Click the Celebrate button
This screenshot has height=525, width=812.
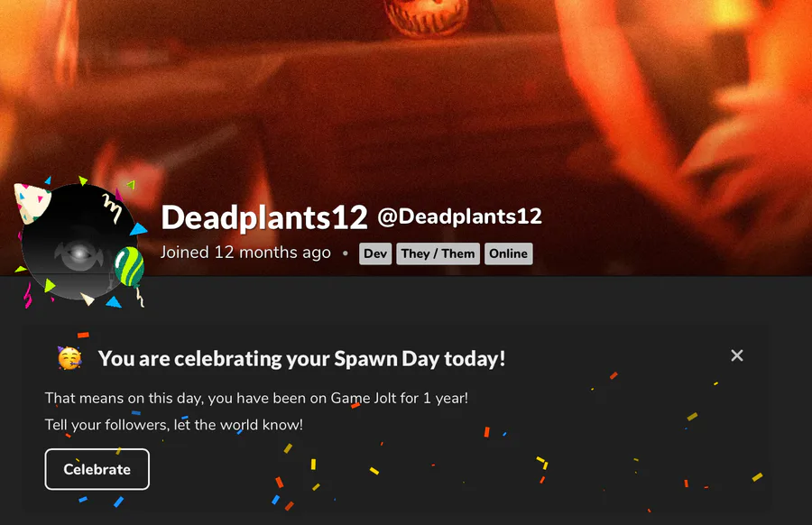click(x=97, y=469)
